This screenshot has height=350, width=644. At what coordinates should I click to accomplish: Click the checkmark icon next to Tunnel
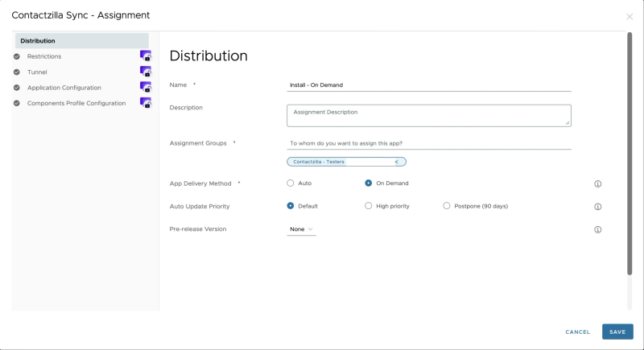[x=16, y=72]
